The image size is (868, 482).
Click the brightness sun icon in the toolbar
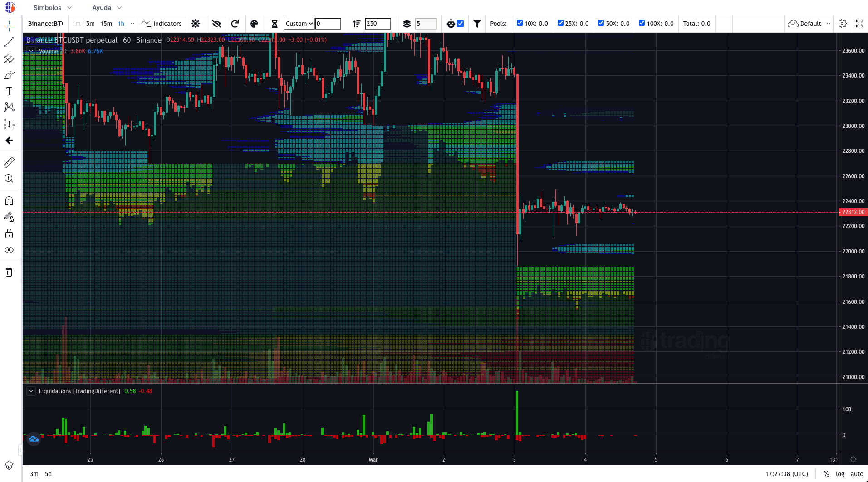click(196, 24)
